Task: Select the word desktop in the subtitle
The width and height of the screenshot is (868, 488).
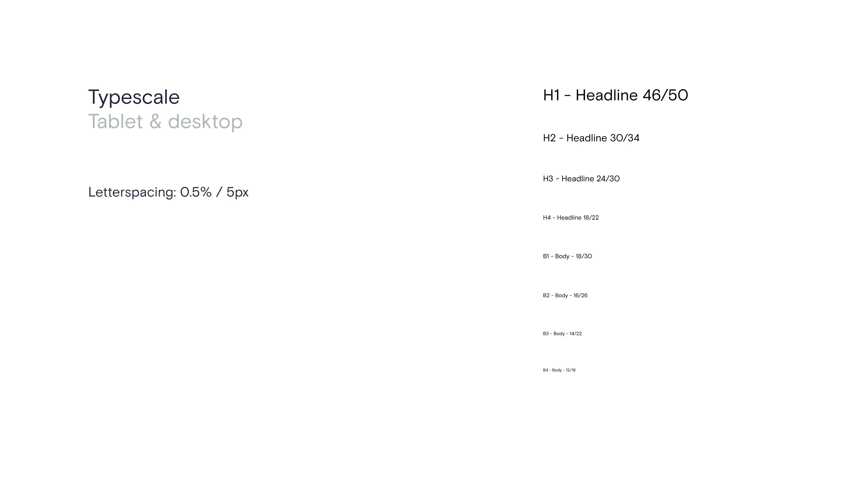Action: click(x=205, y=122)
